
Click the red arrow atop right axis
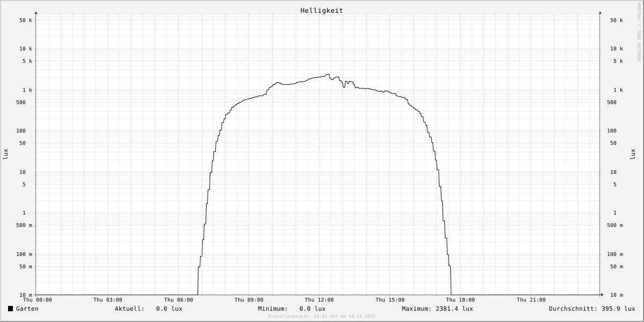tap(600, 12)
